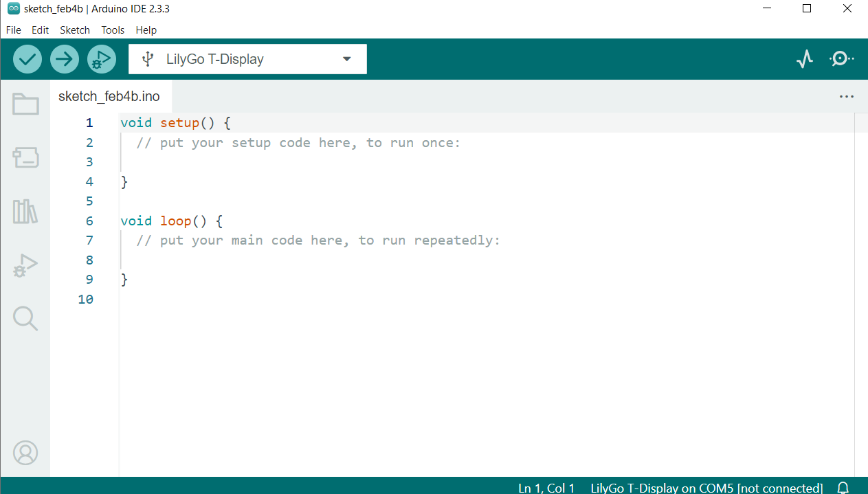Open the Serial Plotter

coord(805,59)
